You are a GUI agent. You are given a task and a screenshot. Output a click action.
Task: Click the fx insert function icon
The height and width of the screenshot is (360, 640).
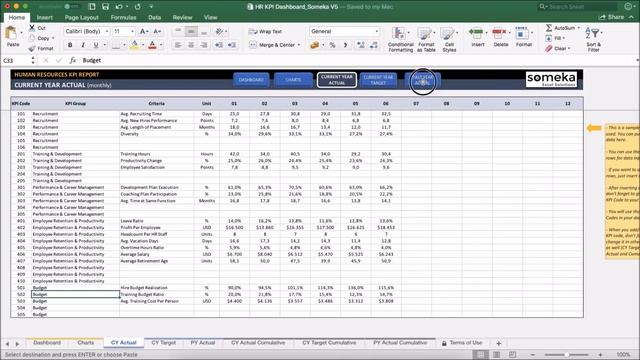(x=73, y=60)
